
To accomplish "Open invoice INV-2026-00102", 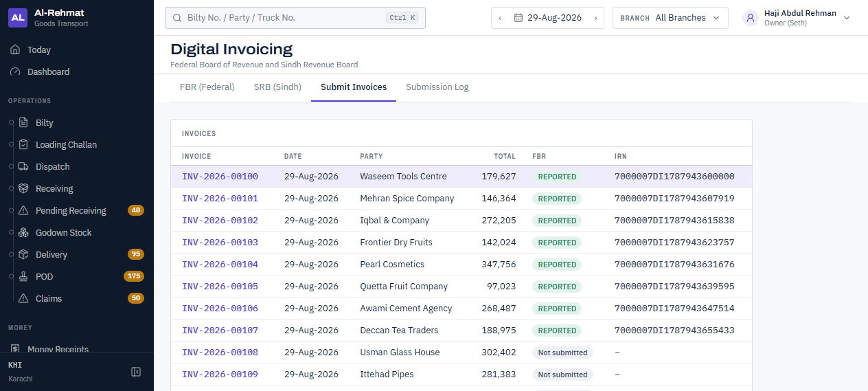I will point(220,221).
